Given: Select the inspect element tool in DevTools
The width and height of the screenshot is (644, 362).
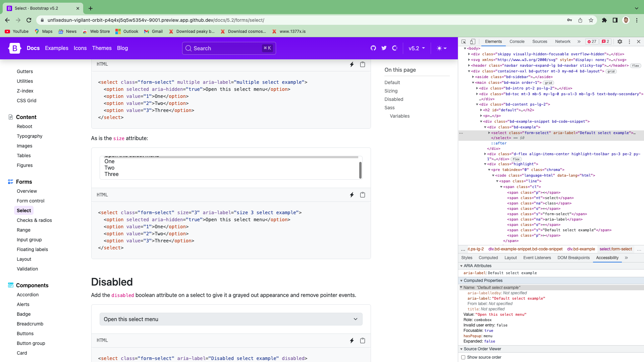Looking at the screenshot, I should click(x=464, y=42).
